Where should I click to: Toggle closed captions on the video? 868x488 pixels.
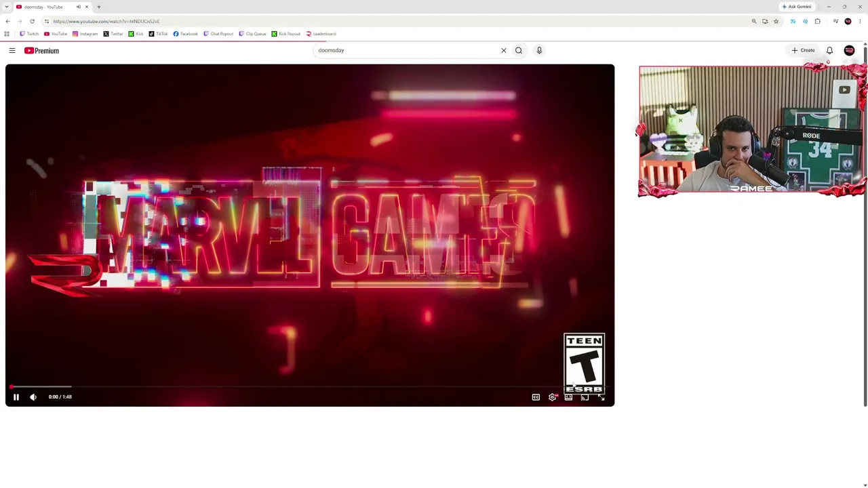[536, 397]
